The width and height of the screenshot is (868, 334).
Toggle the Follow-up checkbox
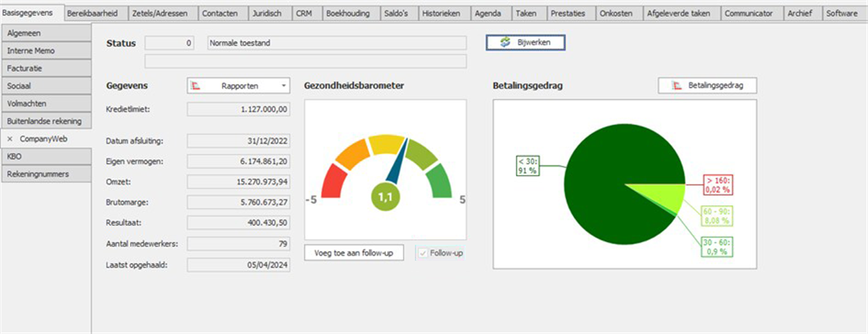tap(424, 253)
